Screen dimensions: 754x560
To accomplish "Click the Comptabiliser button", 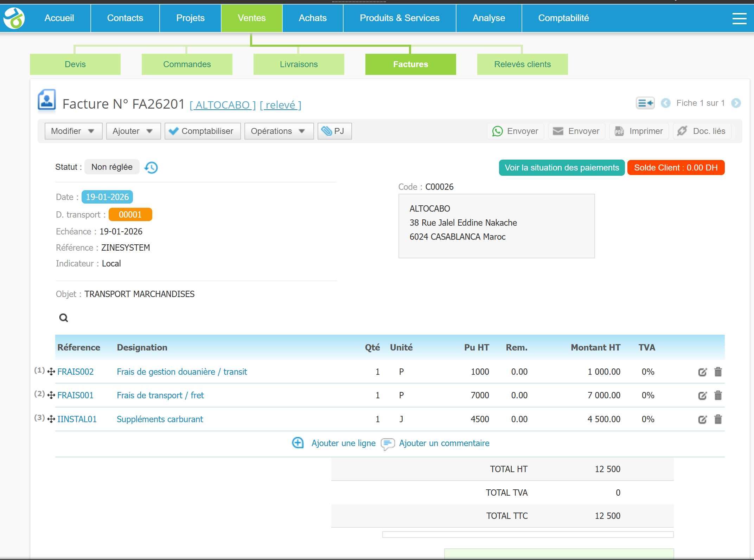I will point(202,131).
